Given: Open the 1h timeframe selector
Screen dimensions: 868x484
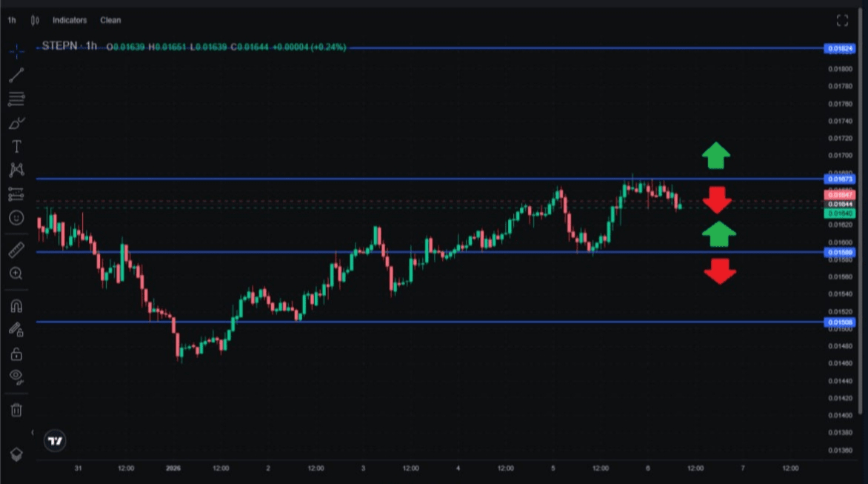Looking at the screenshot, I should point(12,20).
